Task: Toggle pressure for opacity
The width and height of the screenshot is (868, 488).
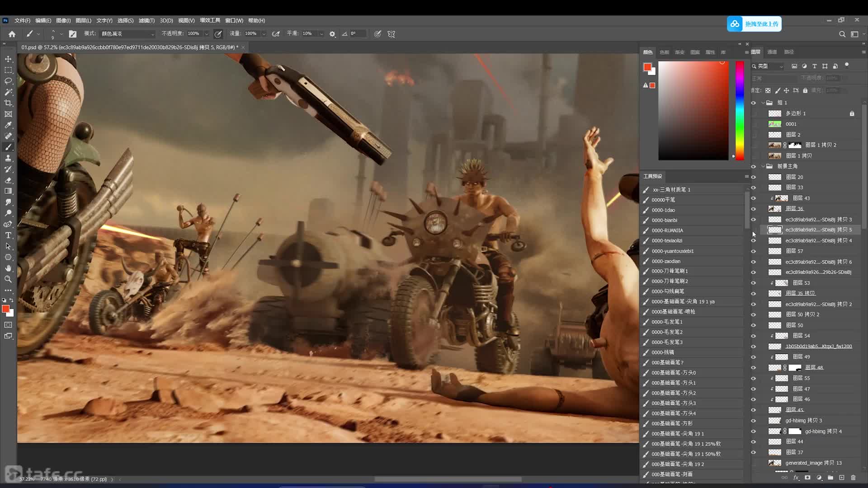Action: (218, 34)
